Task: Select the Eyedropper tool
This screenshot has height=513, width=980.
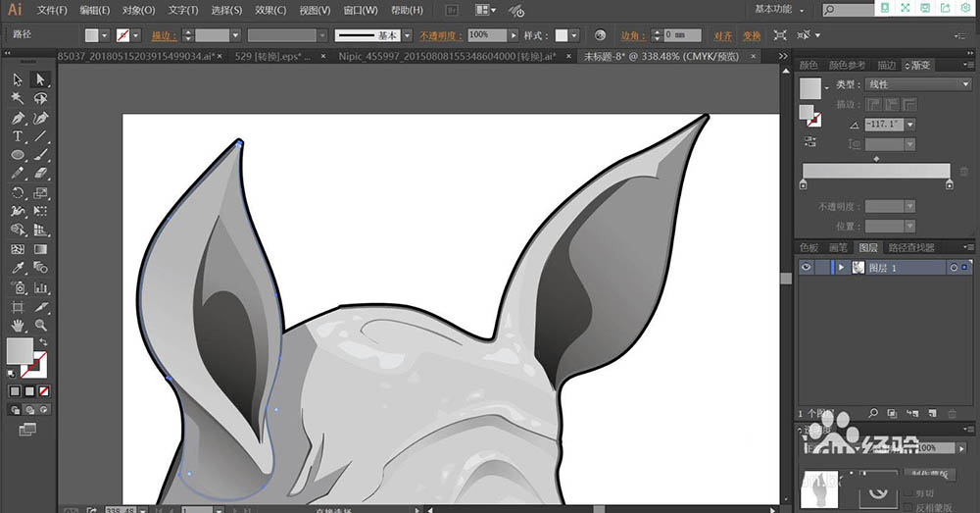Action: pyautogui.click(x=18, y=268)
